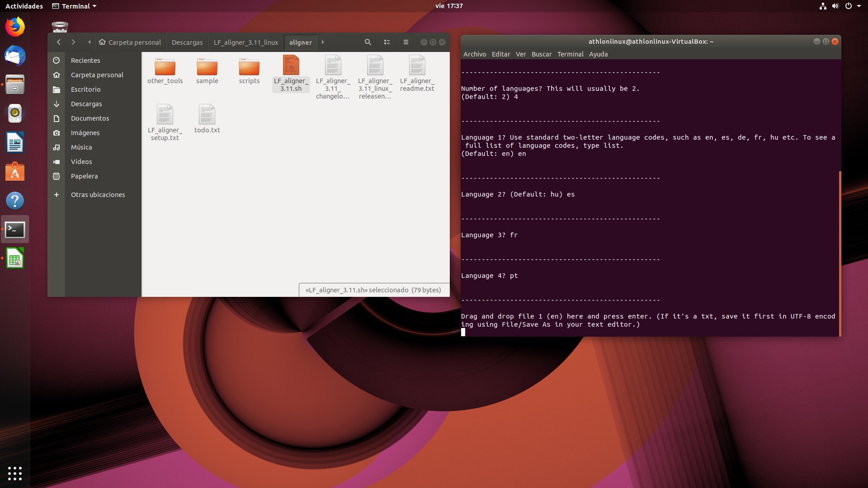Open the Buscar menu in Terminal
The width and height of the screenshot is (868, 488).
541,54
